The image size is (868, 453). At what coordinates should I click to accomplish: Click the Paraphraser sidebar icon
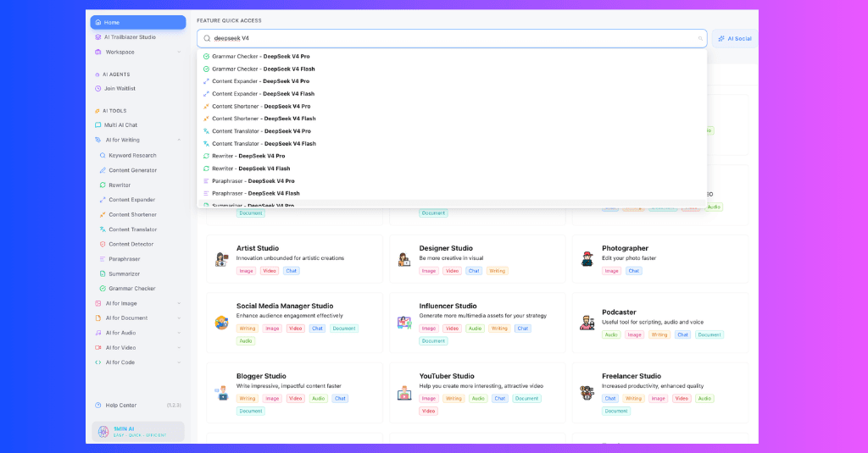tap(103, 259)
